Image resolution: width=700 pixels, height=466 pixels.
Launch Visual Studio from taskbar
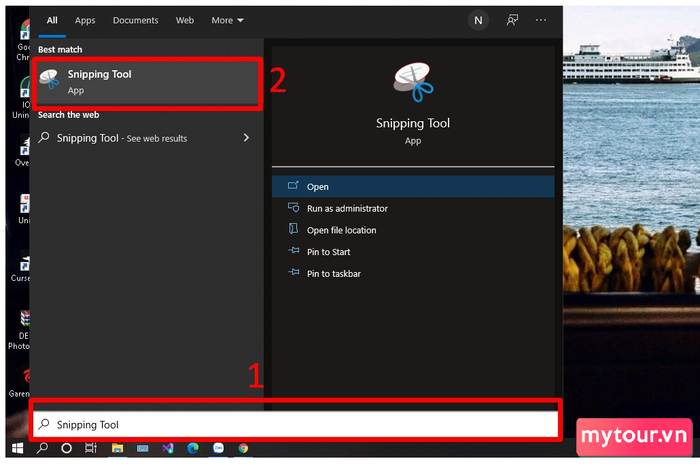168,448
